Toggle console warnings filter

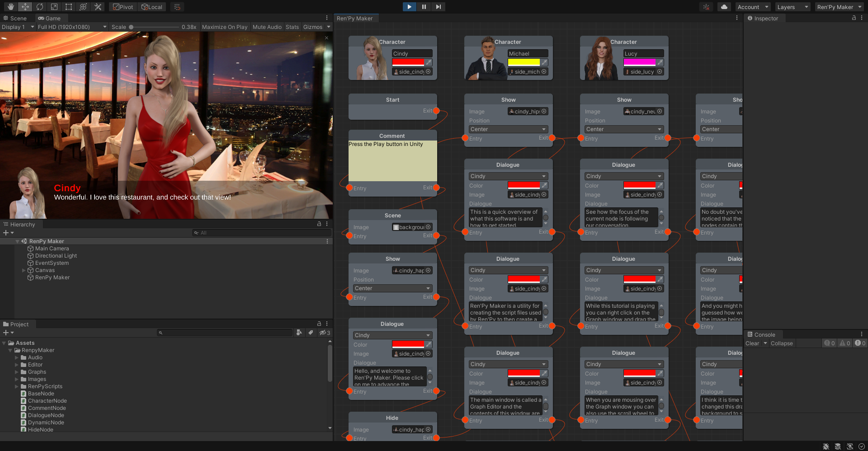[844, 343]
